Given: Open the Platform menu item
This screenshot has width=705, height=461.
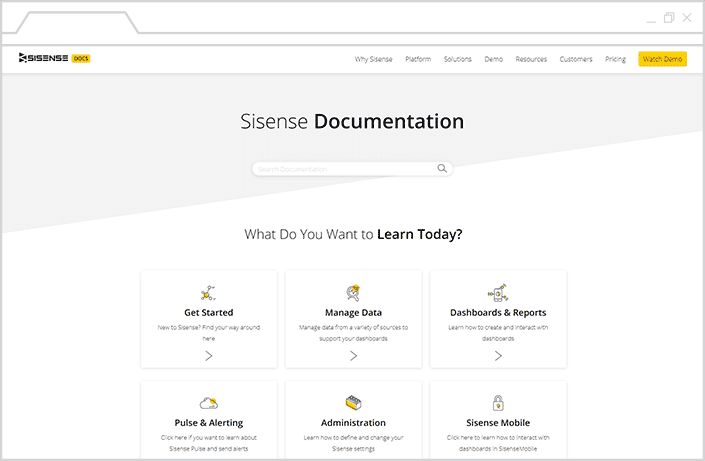Looking at the screenshot, I should [418, 59].
